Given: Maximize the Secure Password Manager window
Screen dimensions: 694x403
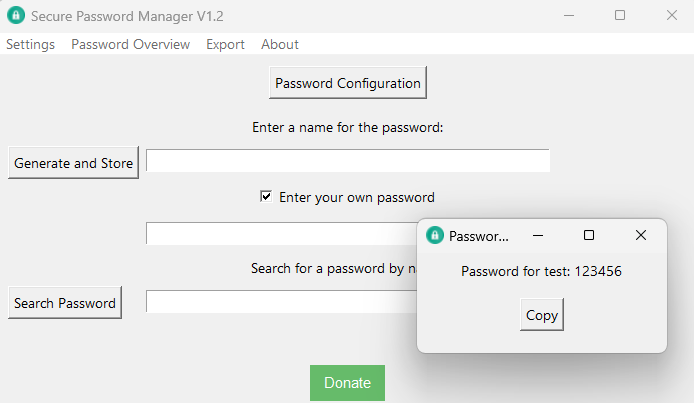Looking at the screenshot, I should [x=620, y=16].
